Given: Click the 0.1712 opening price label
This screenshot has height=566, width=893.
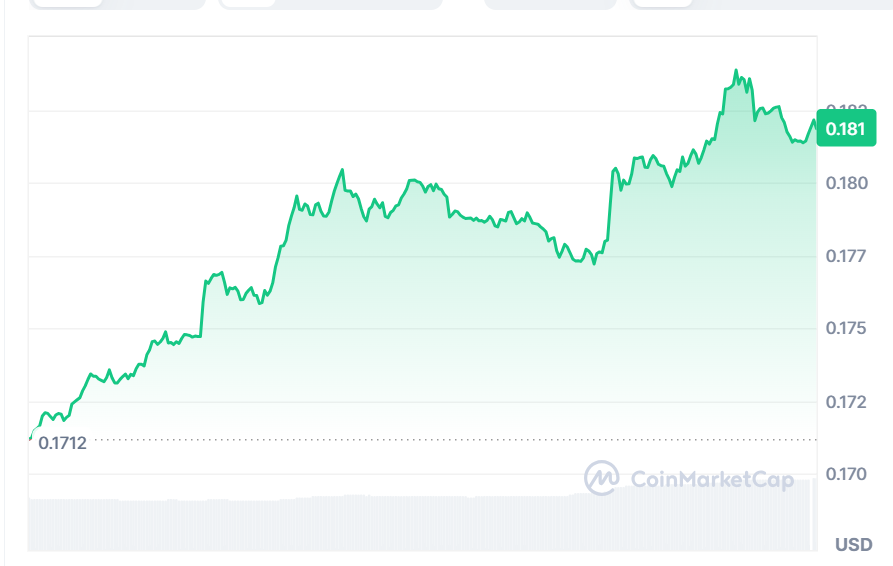Looking at the screenshot, I should point(62,442).
